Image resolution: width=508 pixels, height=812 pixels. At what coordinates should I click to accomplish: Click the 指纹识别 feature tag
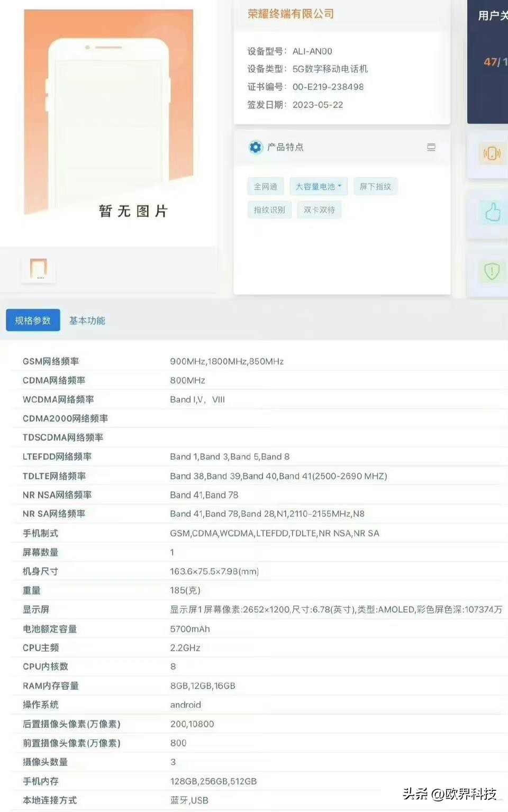click(269, 209)
